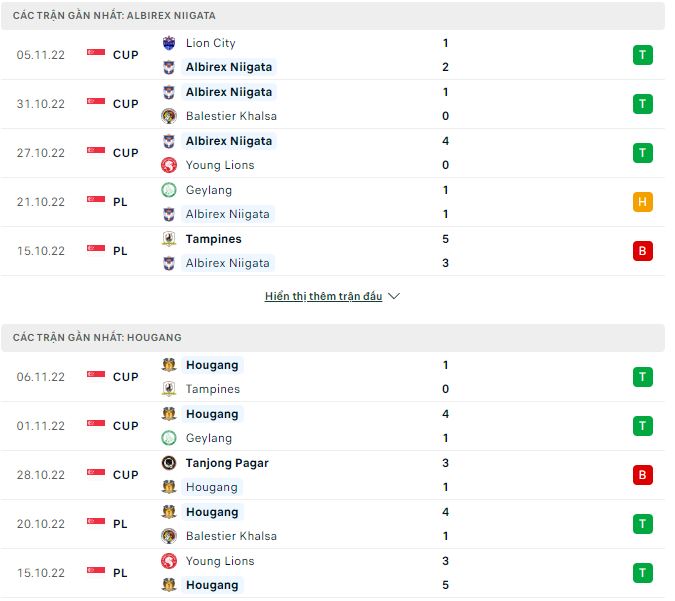The image size is (675, 601).
Task: Click the Tanjong Pagar team crest icon
Action: [168, 463]
